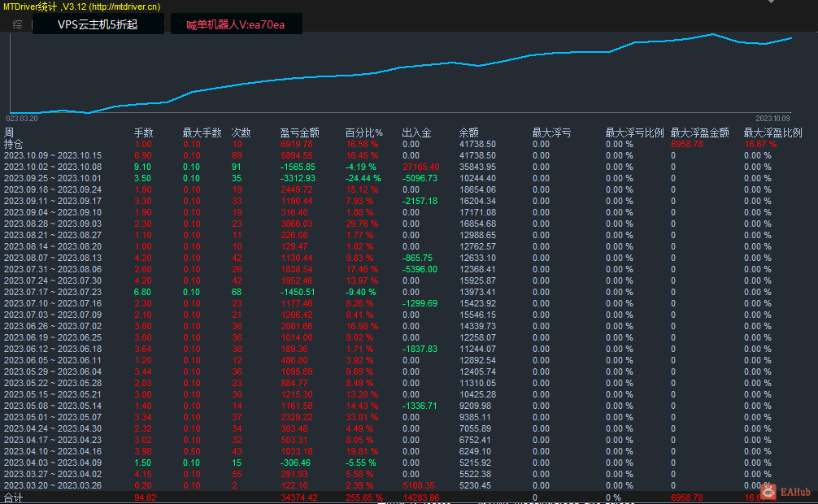Select week row 2023.03.27 ~ 2023.04.02
The width and height of the screenshot is (818, 504).
coord(53,474)
